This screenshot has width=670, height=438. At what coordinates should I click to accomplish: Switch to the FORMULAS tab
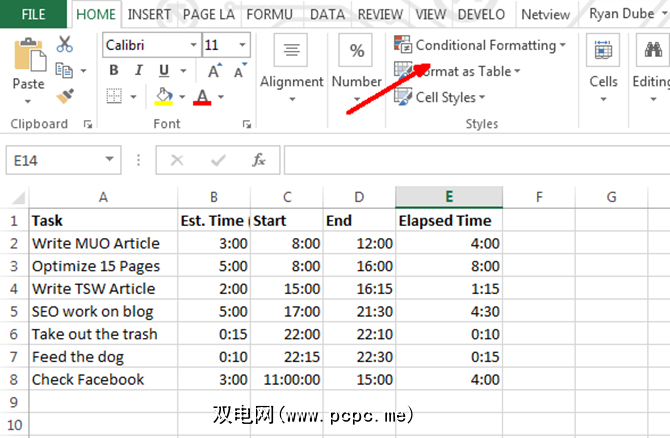coord(269,15)
